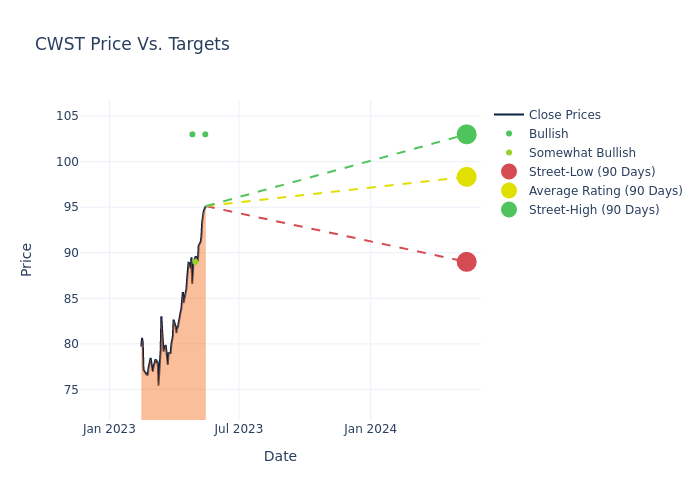Click the Jan 2024 x-axis tick label
The image size is (700, 500).
[370, 429]
